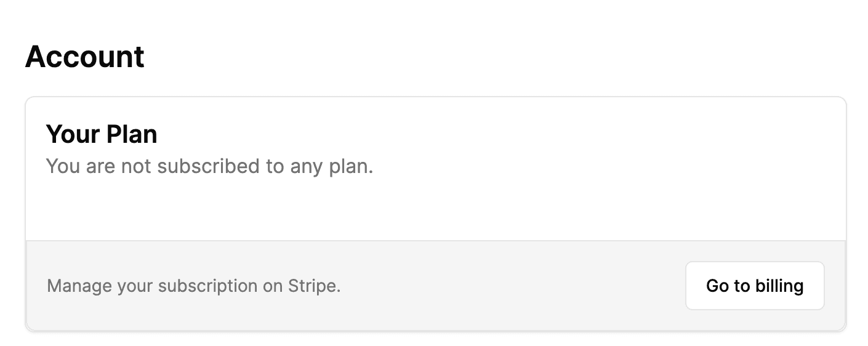Click the empty space below the status message
868x346 pixels.
coord(436,209)
